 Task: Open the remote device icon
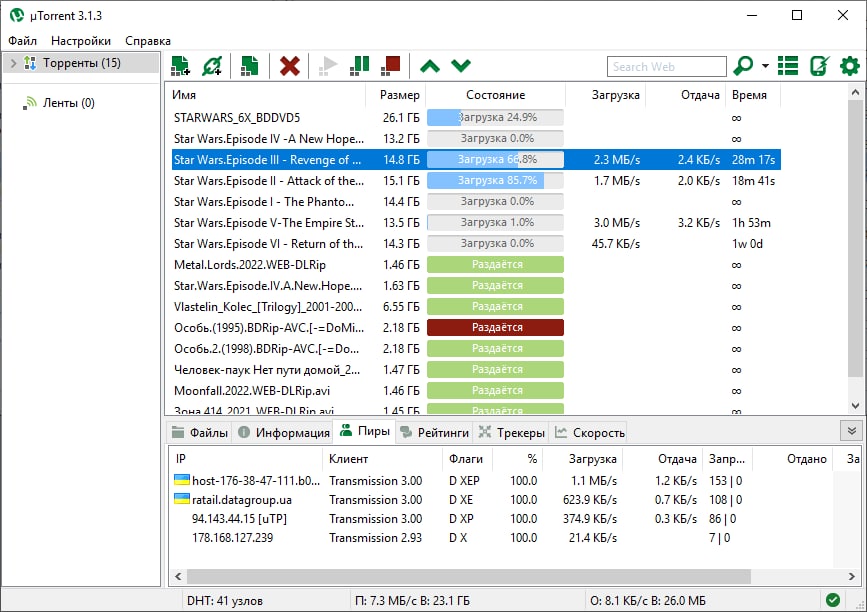pyautogui.click(x=819, y=66)
